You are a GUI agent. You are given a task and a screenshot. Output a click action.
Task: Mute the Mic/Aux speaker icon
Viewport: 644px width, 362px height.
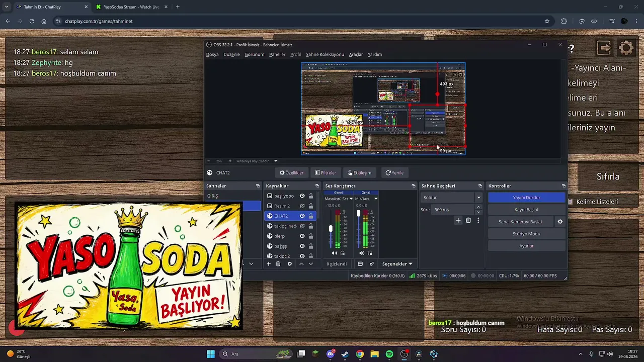coord(362,253)
